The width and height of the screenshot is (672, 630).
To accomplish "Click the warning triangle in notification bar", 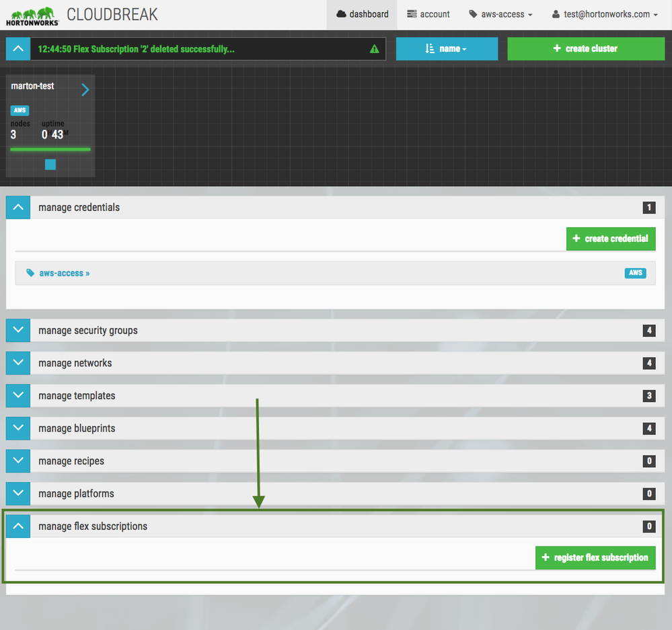I will [x=374, y=49].
